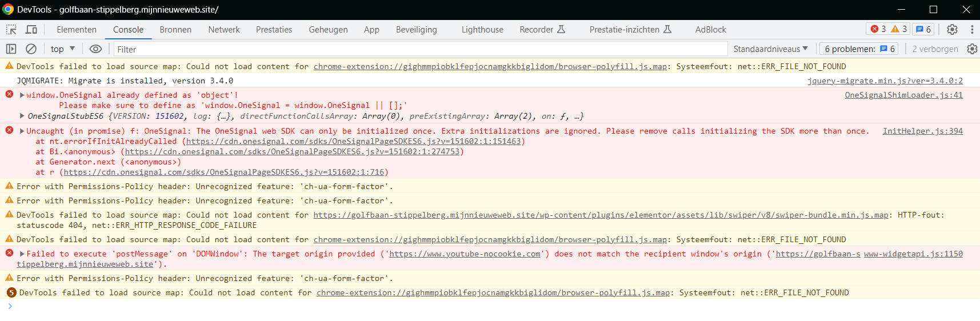Switch to the Netwerk tab
Image resolution: width=980 pixels, height=321 pixels.
224,30
